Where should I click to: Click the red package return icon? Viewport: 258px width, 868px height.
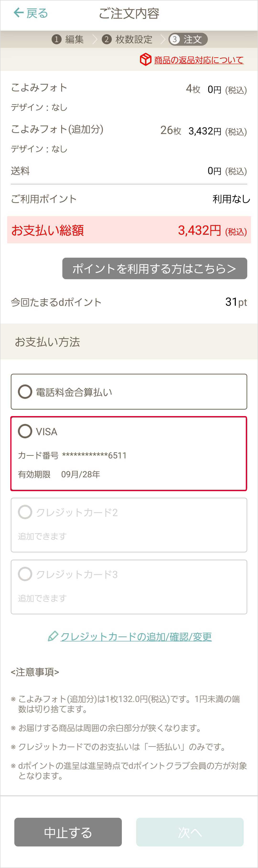click(146, 60)
